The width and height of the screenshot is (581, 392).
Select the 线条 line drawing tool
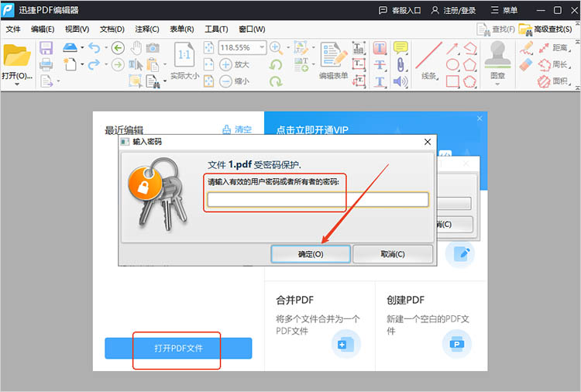pyautogui.click(x=429, y=61)
